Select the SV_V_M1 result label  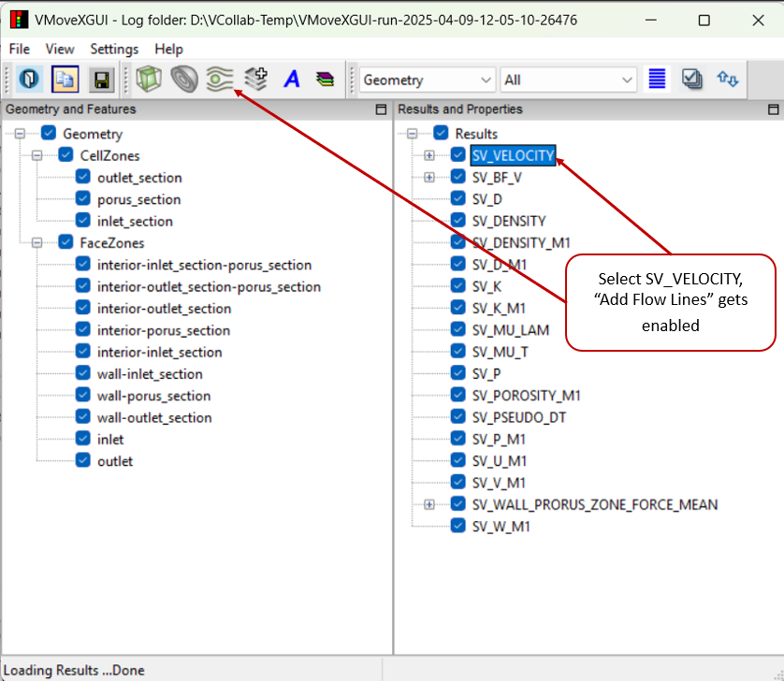tap(499, 483)
